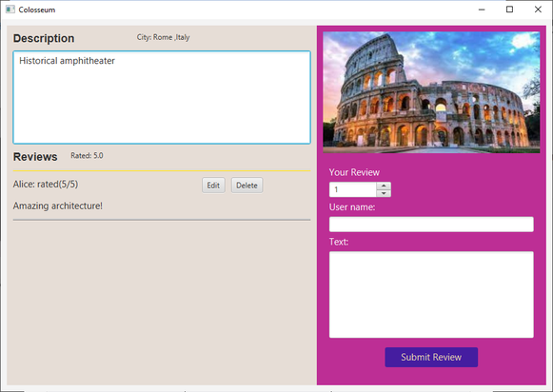Click the Edit button on Alice's review
The width and height of the screenshot is (553, 392).
[x=213, y=186]
